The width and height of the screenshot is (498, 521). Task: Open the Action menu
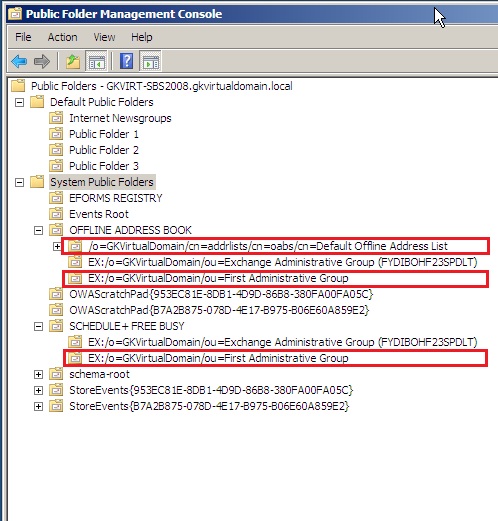point(62,37)
